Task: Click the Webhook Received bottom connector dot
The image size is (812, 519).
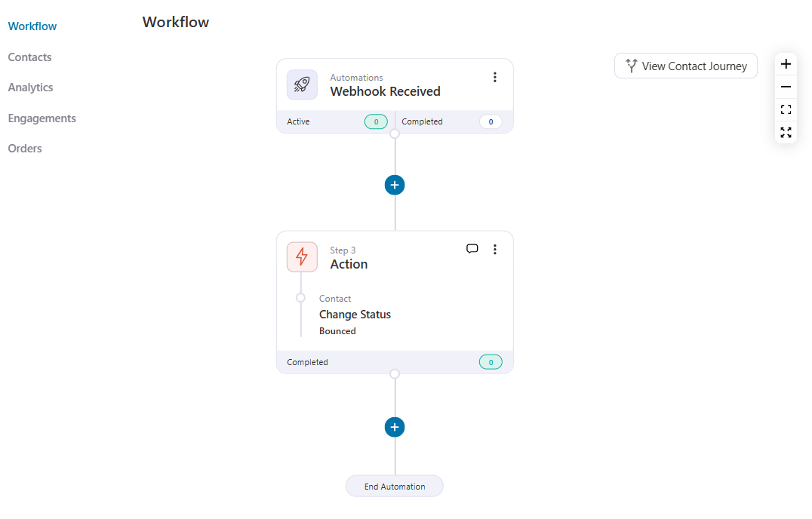Action: point(395,134)
